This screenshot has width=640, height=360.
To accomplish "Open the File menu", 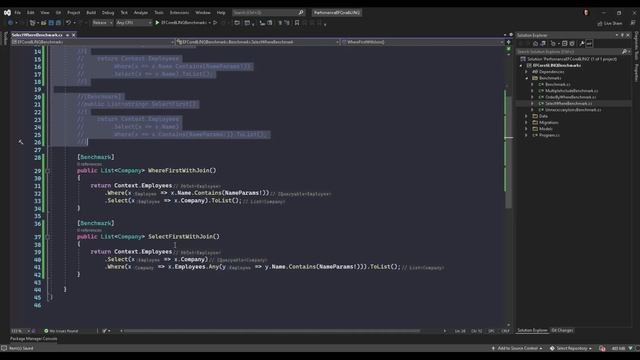I will tap(18, 13).
